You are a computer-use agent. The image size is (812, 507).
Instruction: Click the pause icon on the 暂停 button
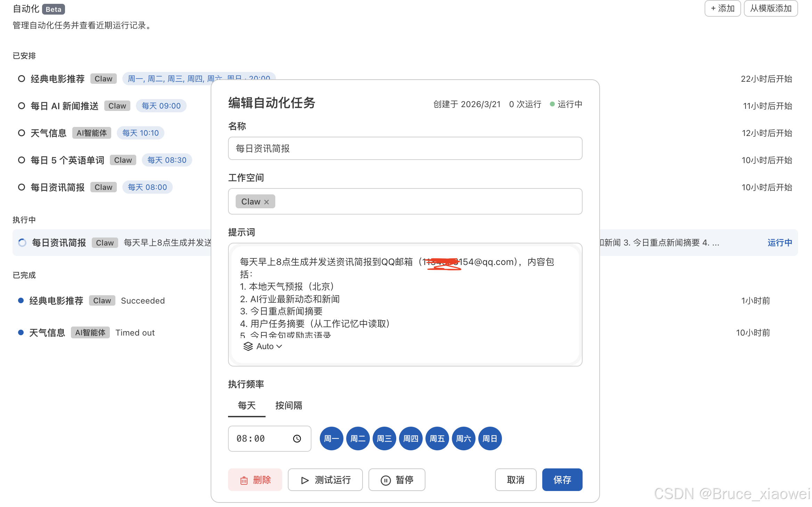[386, 480]
